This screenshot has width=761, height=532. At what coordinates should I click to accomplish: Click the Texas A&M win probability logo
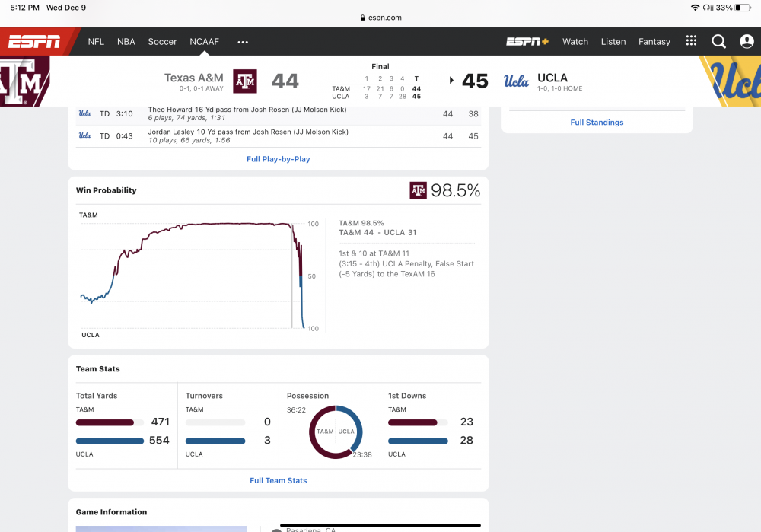(x=418, y=190)
